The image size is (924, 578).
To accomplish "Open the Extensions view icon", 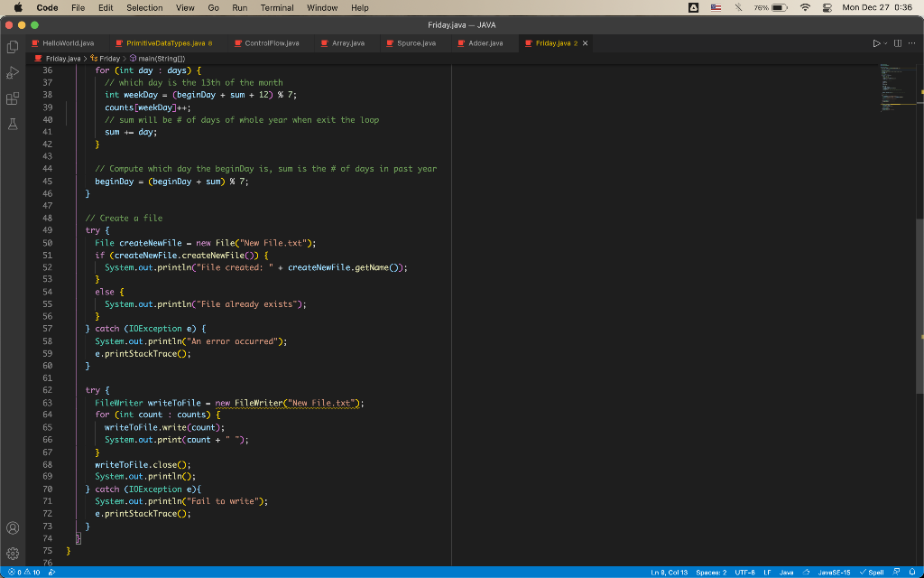I will tap(11, 97).
